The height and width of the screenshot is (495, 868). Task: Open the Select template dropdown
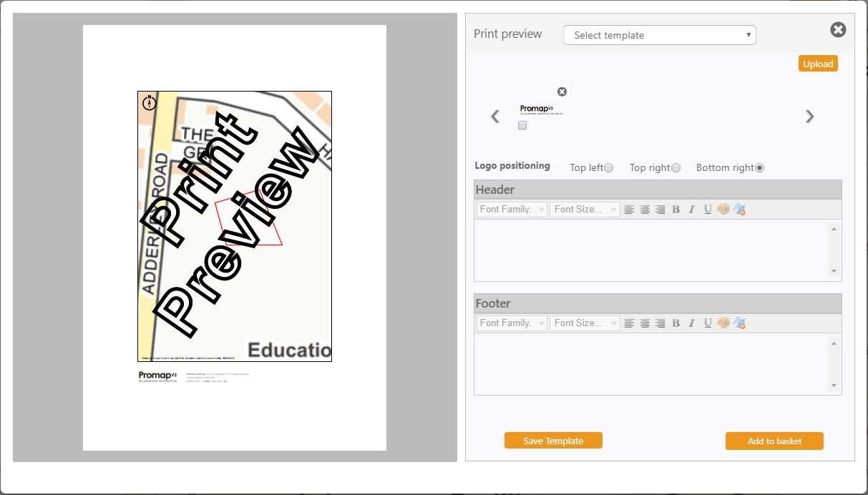tap(660, 35)
